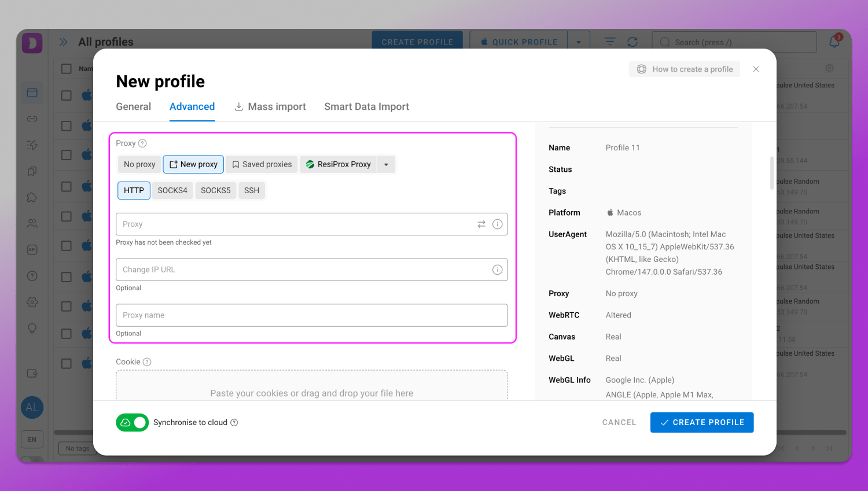Click the lightbulb icon in the sidebar
This screenshot has height=491, width=868.
tap(32, 328)
